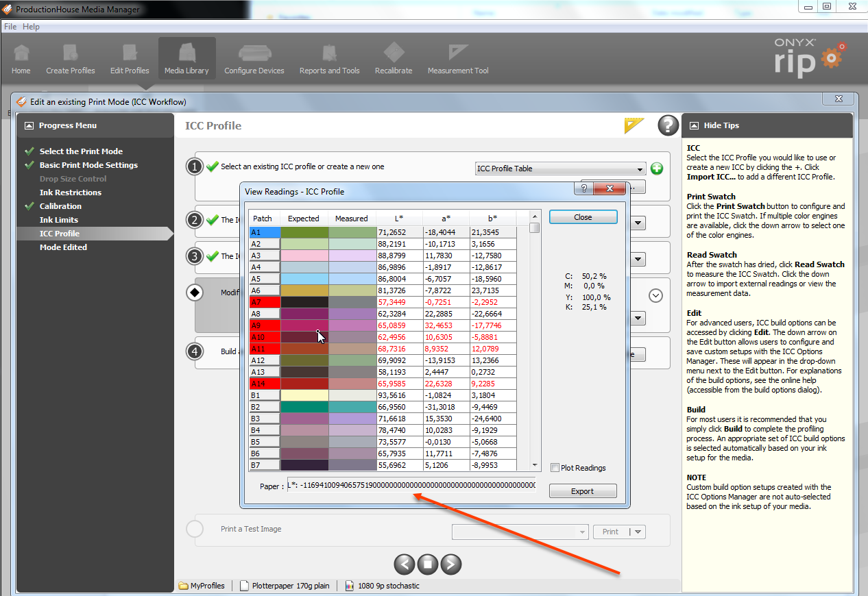Select the Modify step diamond radio
This screenshot has width=868, height=596.
[x=196, y=293]
